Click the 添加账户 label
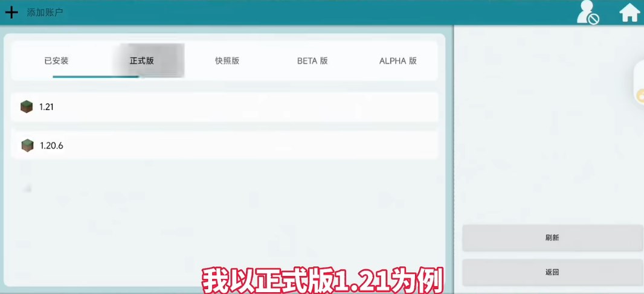Image resolution: width=644 pixels, height=294 pixels. (x=45, y=12)
